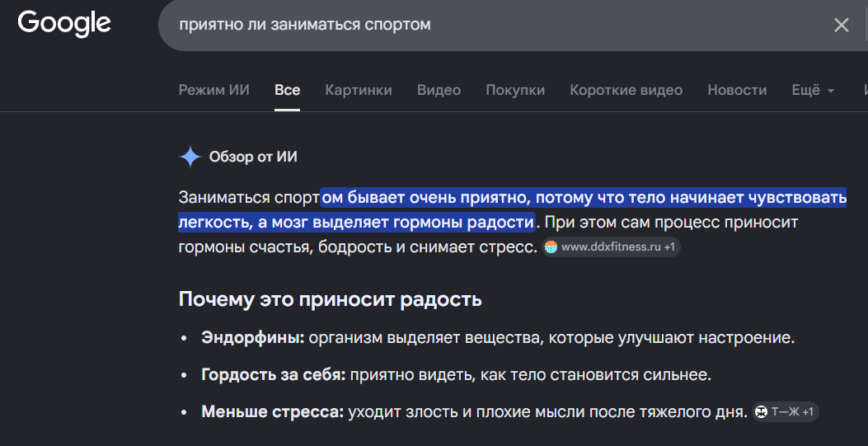868x446 pixels.
Task: Select the Все tab
Action: pyautogui.click(x=288, y=90)
